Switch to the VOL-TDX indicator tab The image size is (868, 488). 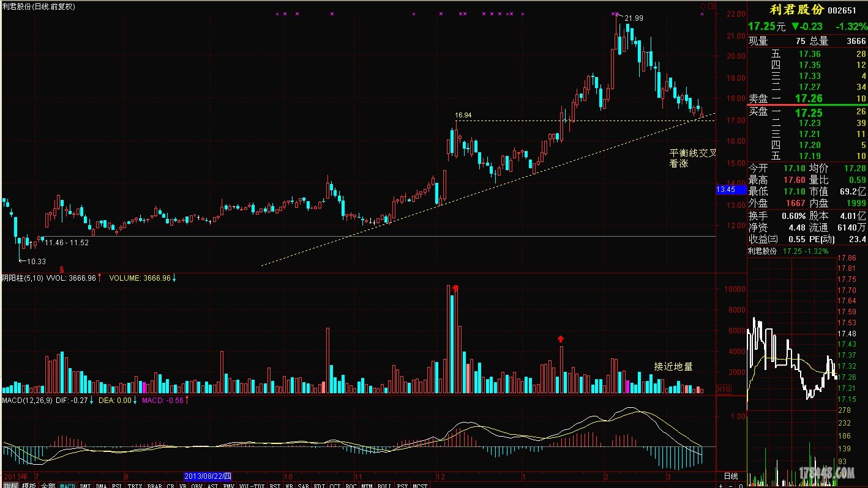point(252,486)
